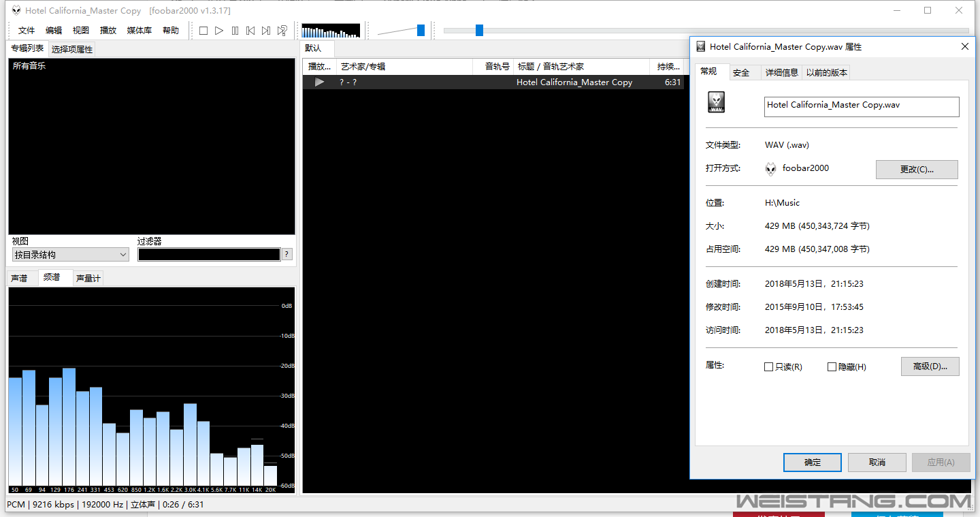Screen dimensions: 980x517
Task: Click the foobar2000 alien icon in title bar
Action: point(15,10)
